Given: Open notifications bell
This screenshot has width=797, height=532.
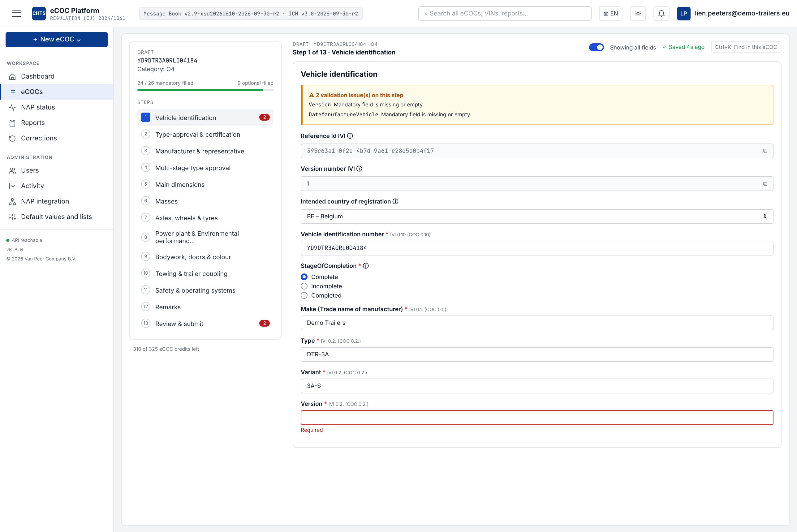Looking at the screenshot, I should coord(661,14).
